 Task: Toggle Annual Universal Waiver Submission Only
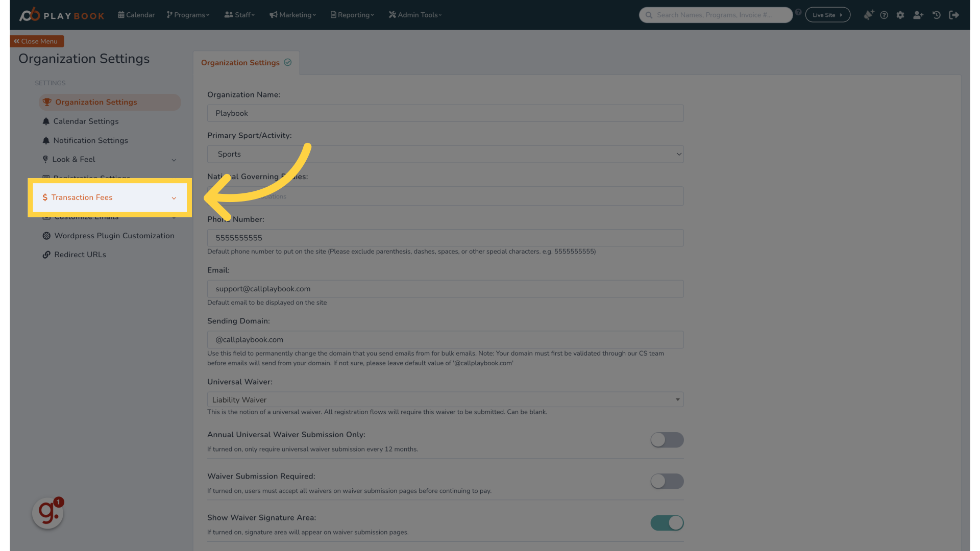point(666,439)
